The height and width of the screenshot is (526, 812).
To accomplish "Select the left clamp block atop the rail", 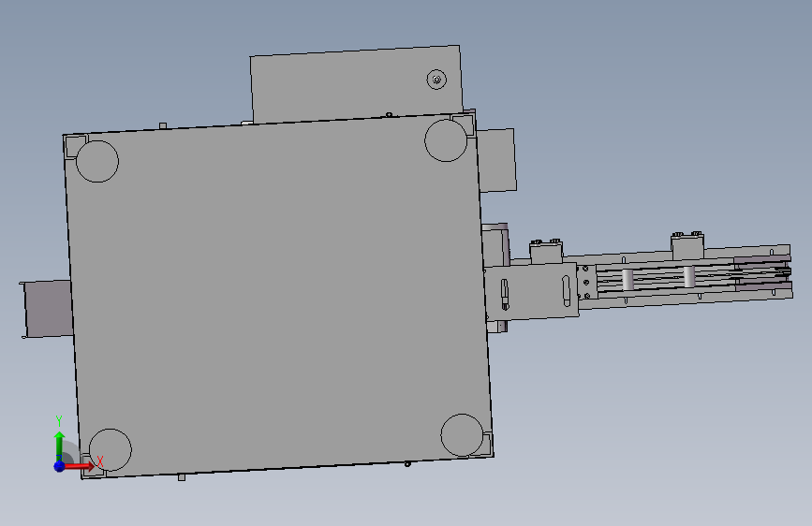I will click(546, 251).
